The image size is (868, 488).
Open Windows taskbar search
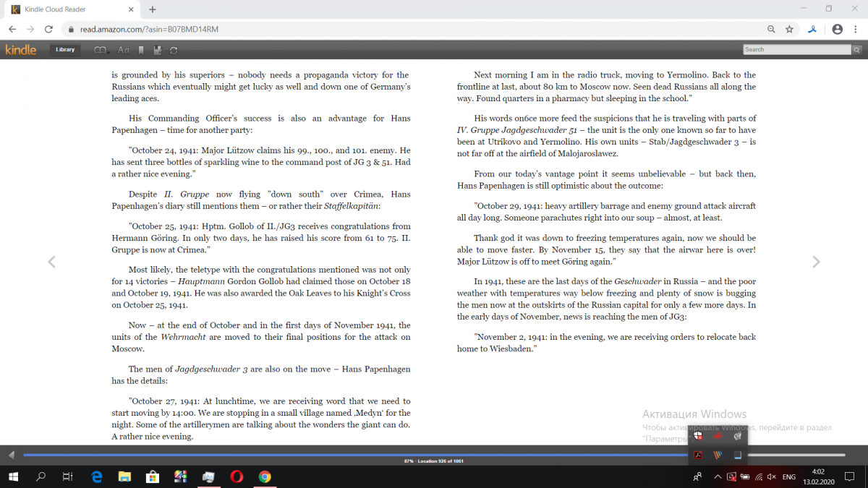coord(41,476)
